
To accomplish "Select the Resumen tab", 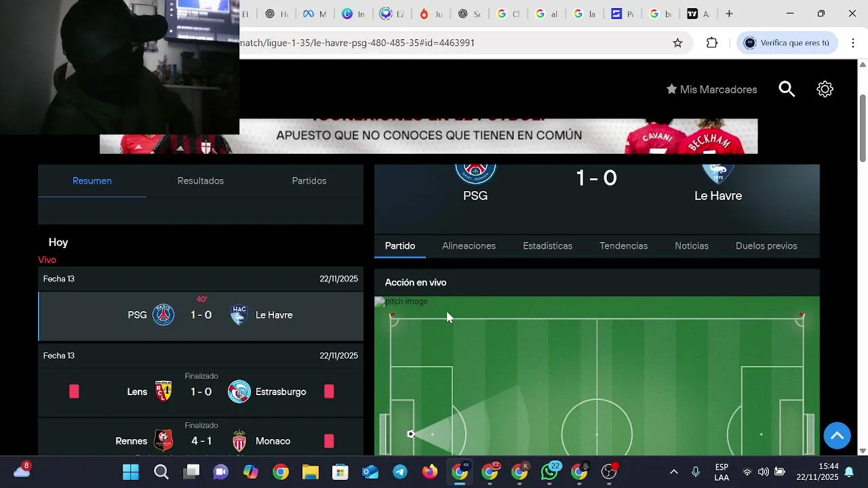I will coord(92,181).
